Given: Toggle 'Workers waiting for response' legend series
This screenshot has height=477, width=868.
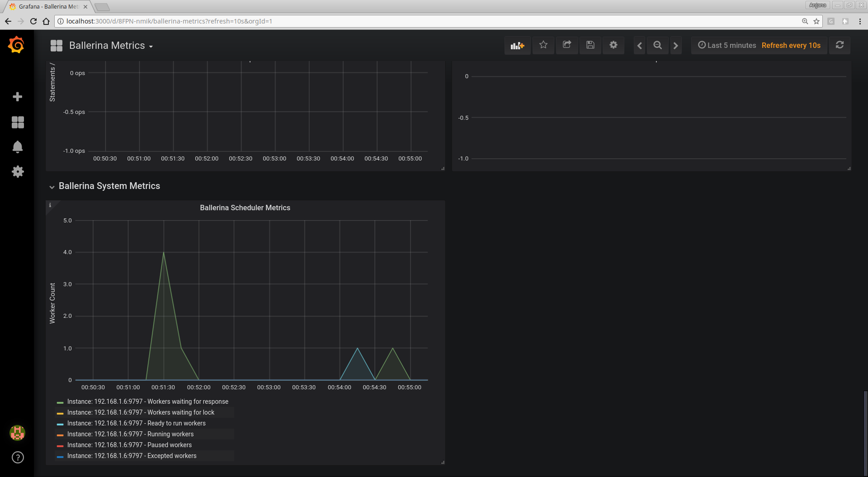Looking at the screenshot, I should [148, 401].
